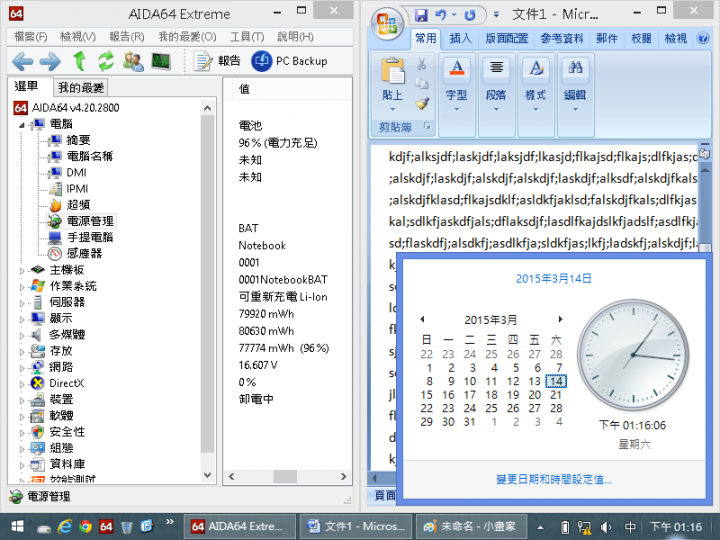Collapse the 電腦 tree node

coord(22,125)
